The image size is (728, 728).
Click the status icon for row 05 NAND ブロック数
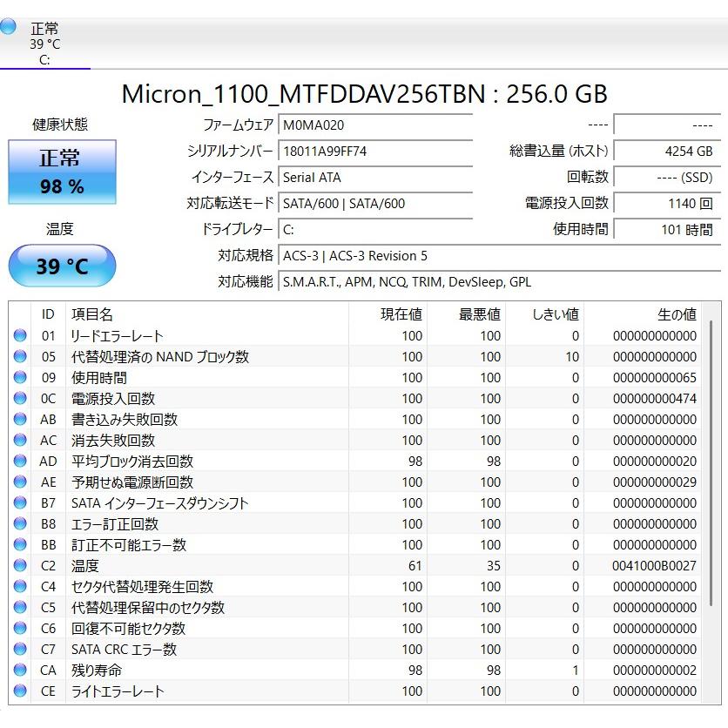tap(20, 356)
